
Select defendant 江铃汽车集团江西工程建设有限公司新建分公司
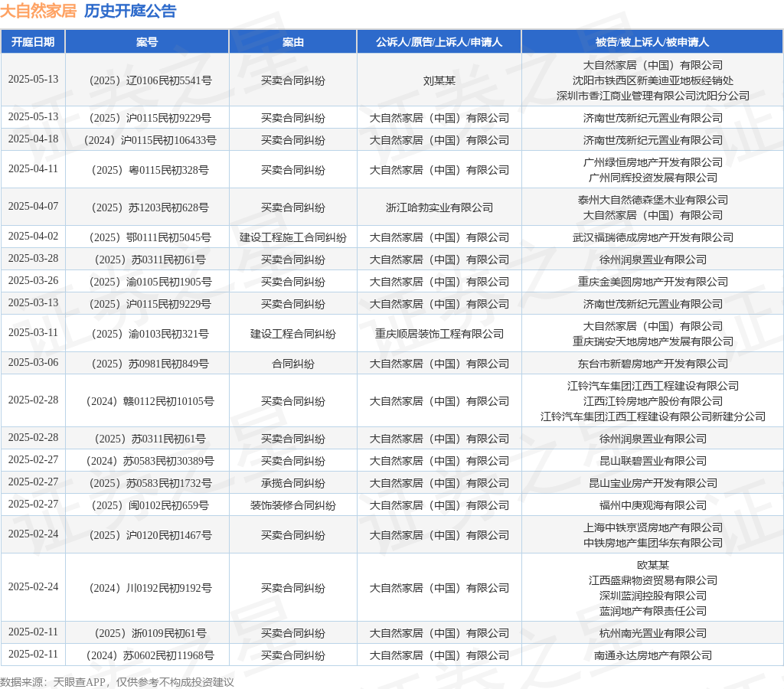point(652,416)
